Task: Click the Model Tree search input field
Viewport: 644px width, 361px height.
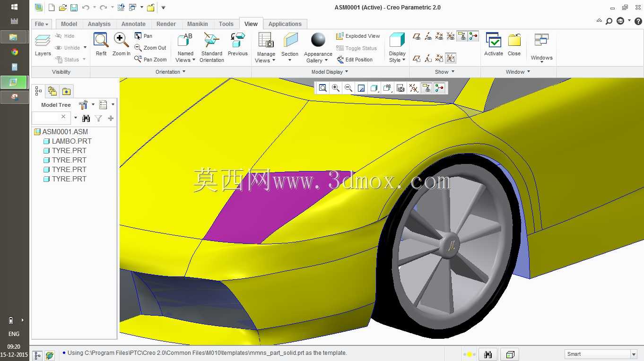Action: [51, 117]
